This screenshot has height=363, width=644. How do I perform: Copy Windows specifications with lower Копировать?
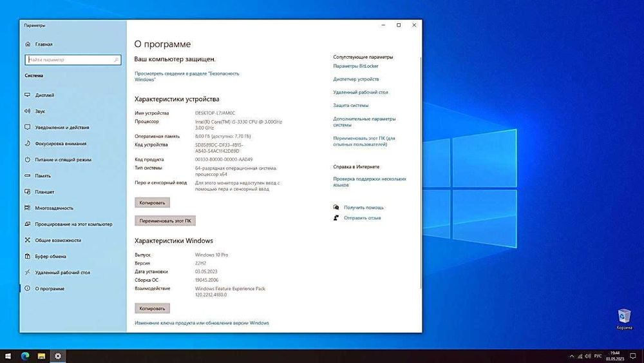click(152, 308)
